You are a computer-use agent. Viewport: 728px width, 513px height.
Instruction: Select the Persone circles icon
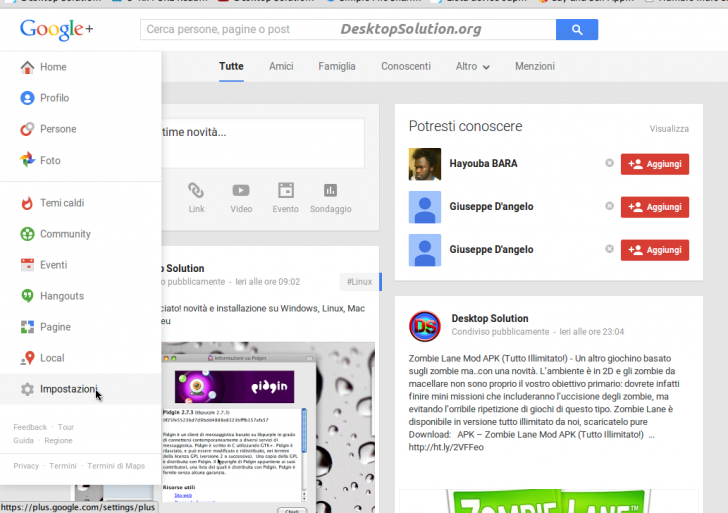[x=27, y=129]
